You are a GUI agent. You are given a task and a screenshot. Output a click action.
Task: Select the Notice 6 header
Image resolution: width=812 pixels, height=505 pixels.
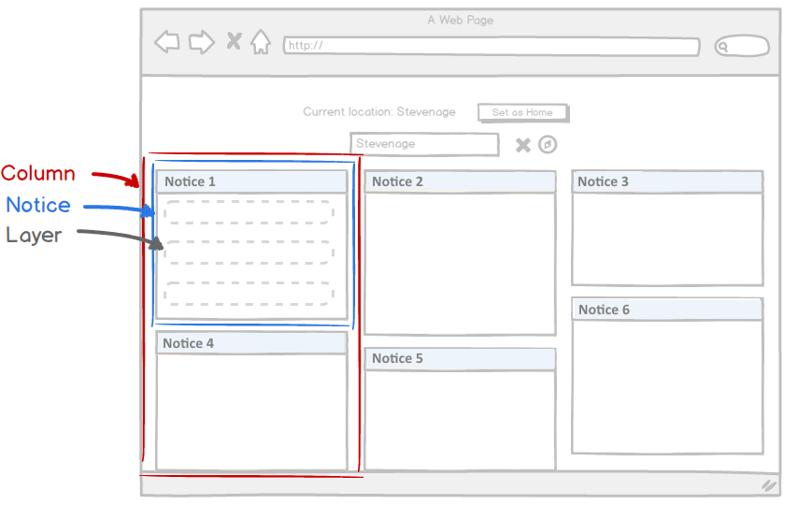667,310
